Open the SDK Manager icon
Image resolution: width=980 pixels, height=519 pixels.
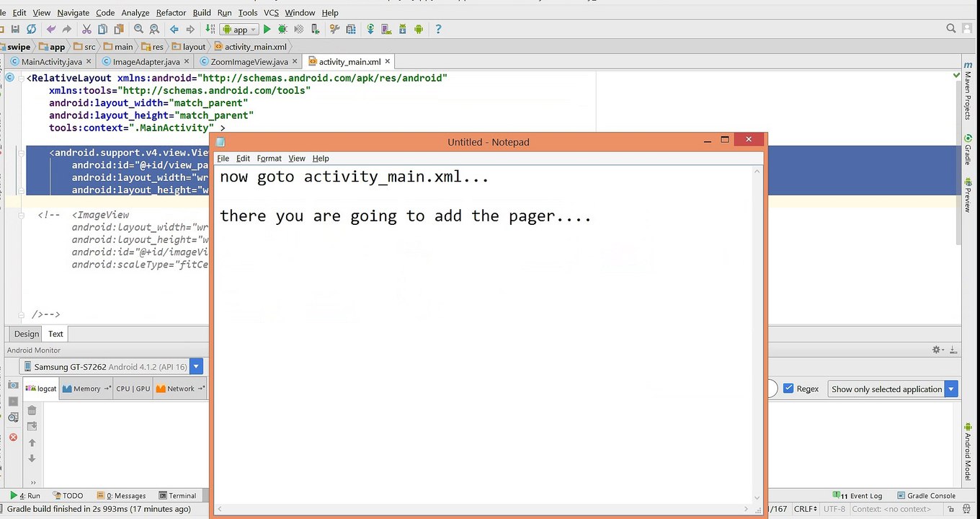(x=402, y=30)
